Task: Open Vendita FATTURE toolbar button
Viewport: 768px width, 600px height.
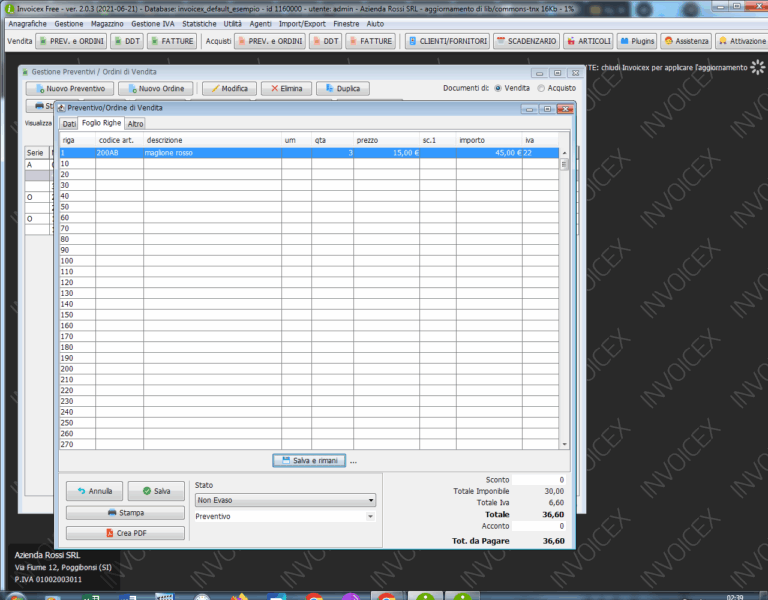Action: point(172,41)
